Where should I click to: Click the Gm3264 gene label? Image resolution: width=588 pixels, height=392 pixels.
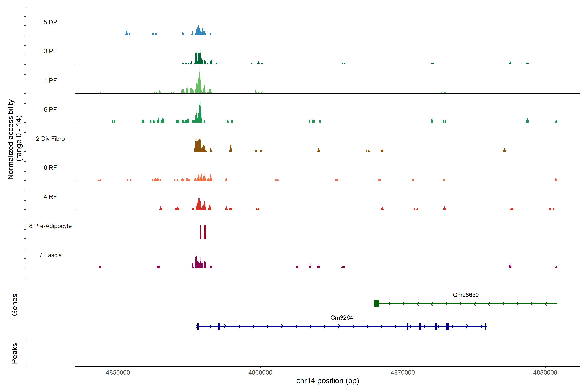342,318
